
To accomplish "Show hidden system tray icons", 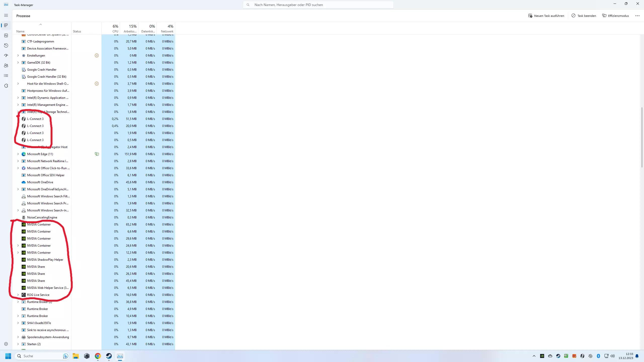I will 534,356.
